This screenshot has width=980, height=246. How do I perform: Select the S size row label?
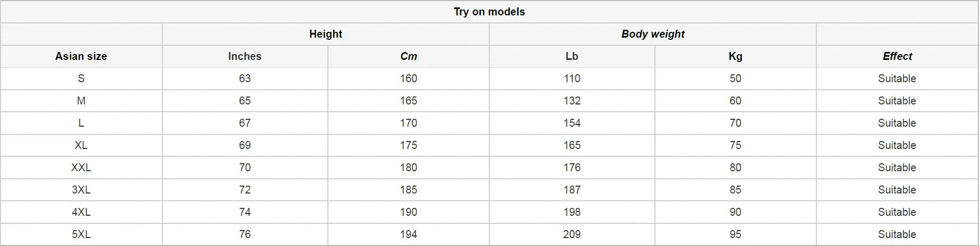coord(81,78)
